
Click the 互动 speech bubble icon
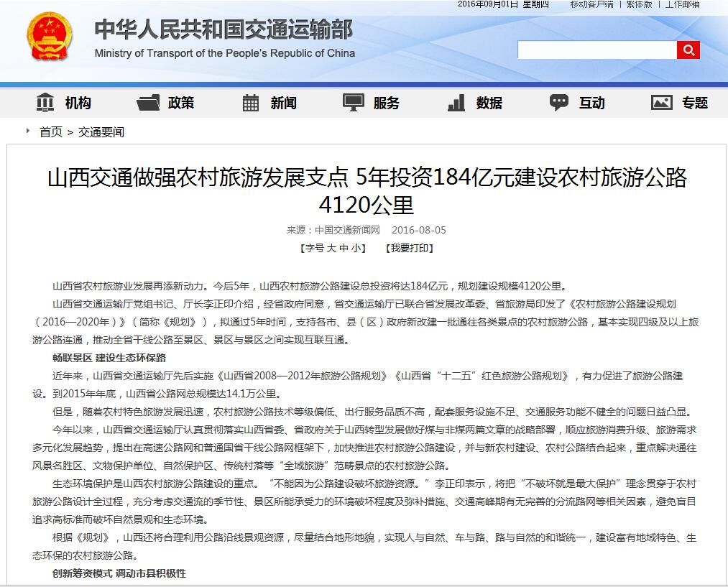[558, 103]
